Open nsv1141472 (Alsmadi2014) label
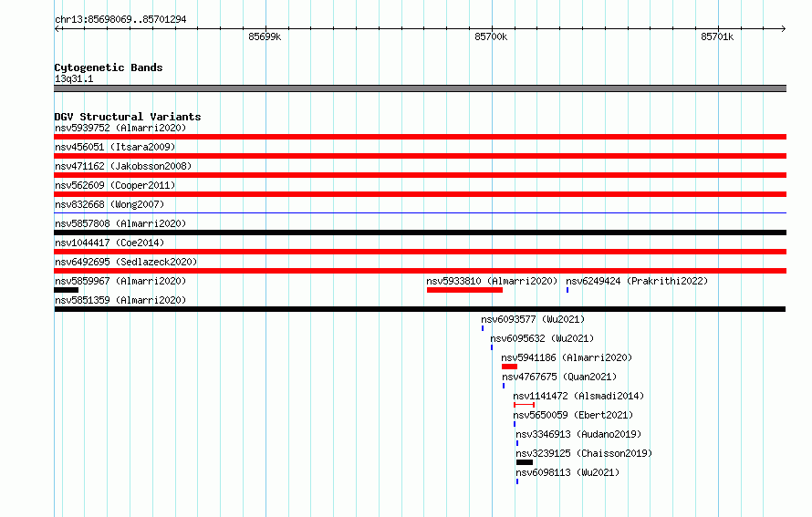 point(578,396)
